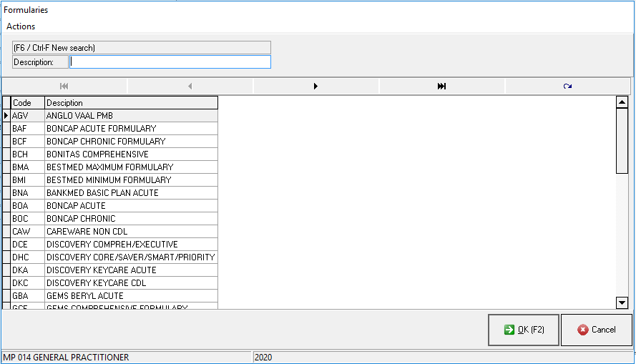Screen dimensions: 636x364
Task: Refresh the formulary list
Action: 567,86
